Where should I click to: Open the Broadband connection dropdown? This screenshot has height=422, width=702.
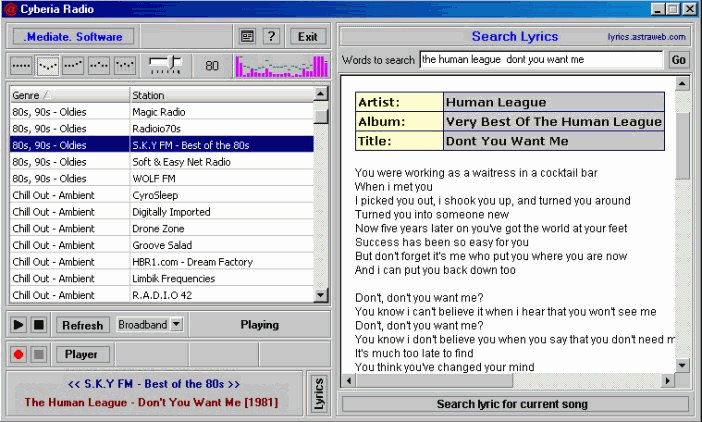(177, 324)
